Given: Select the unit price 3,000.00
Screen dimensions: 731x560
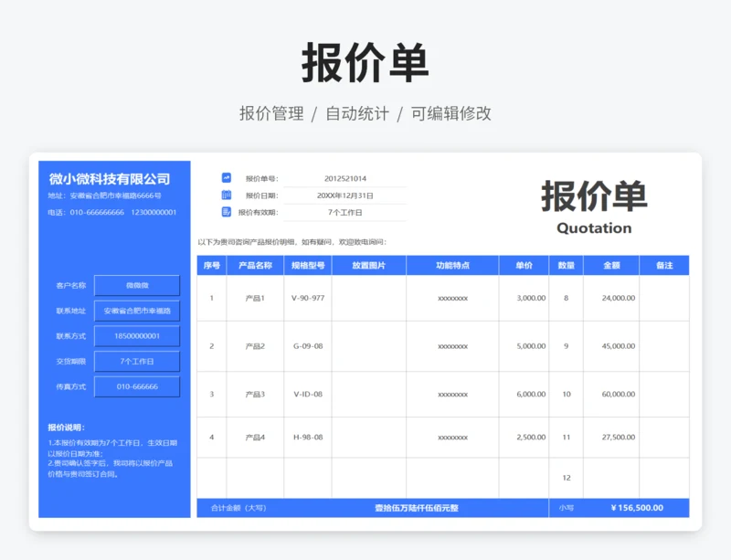Looking at the screenshot, I should click(x=524, y=298).
